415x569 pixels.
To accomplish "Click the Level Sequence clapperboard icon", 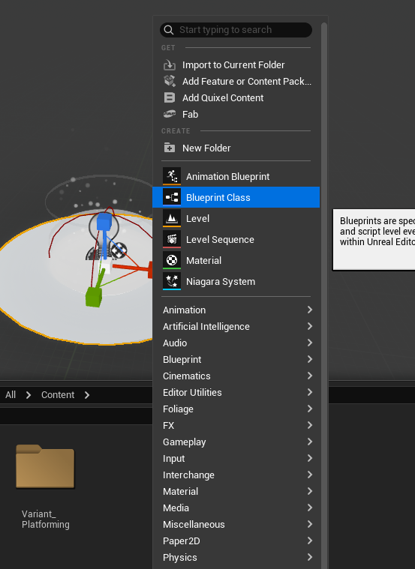I will click(x=172, y=240).
